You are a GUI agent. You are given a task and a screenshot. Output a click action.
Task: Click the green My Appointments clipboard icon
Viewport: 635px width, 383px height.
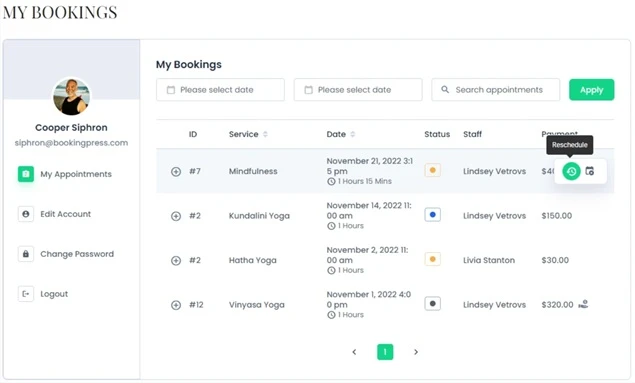(x=26, y=174)
